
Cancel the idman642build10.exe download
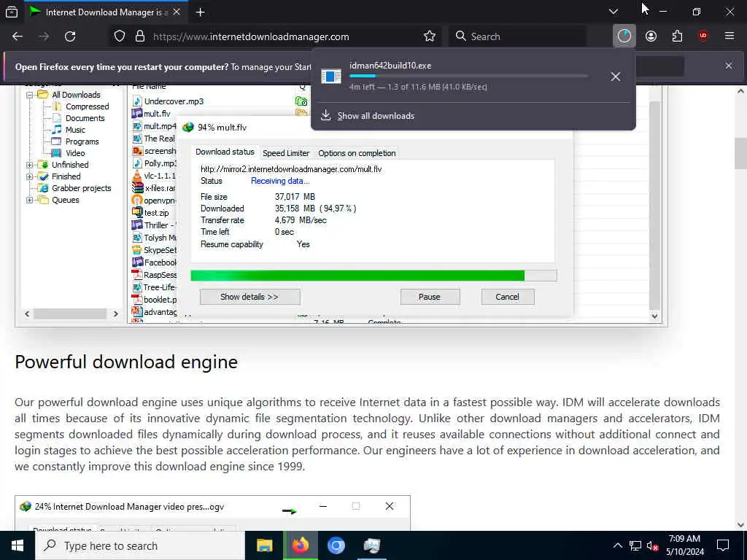[615, 77]
